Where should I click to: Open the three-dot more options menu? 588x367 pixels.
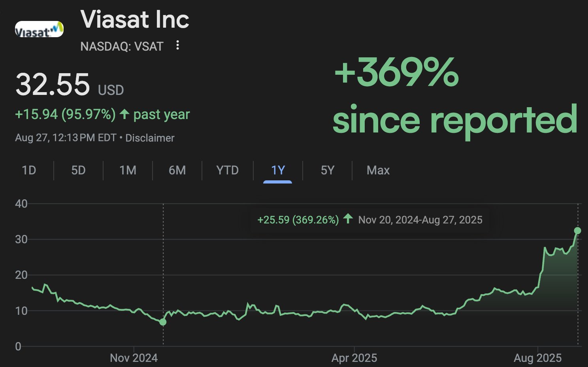point(177,45)
